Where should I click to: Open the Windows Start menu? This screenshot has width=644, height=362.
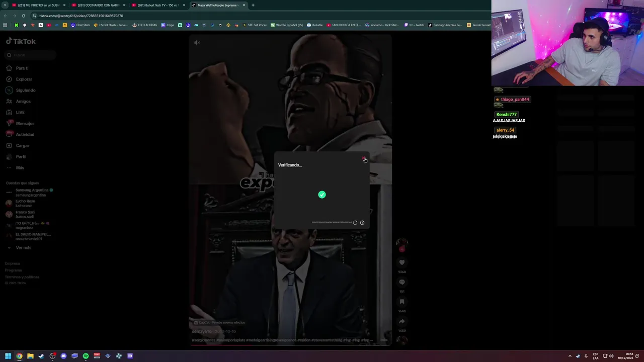[x=8, y=356]
